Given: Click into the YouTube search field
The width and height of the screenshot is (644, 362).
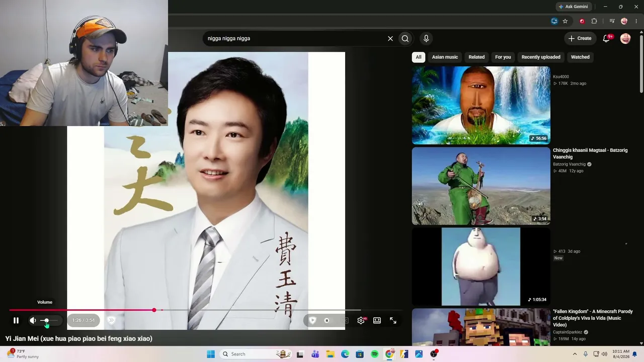Looking at the screenshot, I should click(294, 38).
